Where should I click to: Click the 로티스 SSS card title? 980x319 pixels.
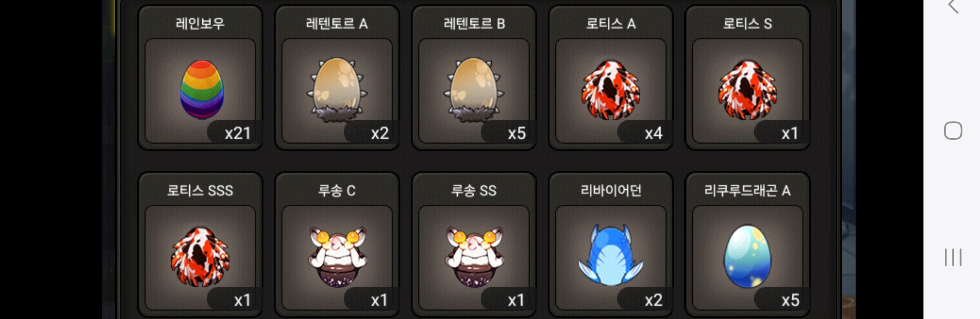[200, 190]
